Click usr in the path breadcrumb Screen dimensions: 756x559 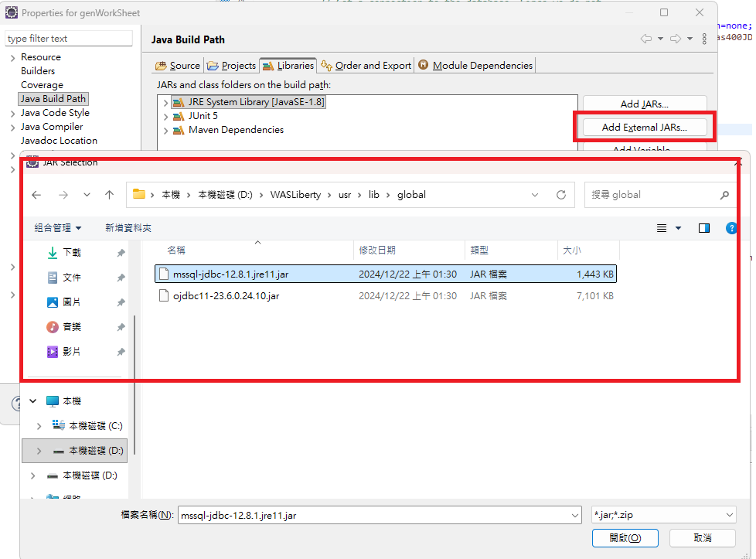(x=345, y=195)
